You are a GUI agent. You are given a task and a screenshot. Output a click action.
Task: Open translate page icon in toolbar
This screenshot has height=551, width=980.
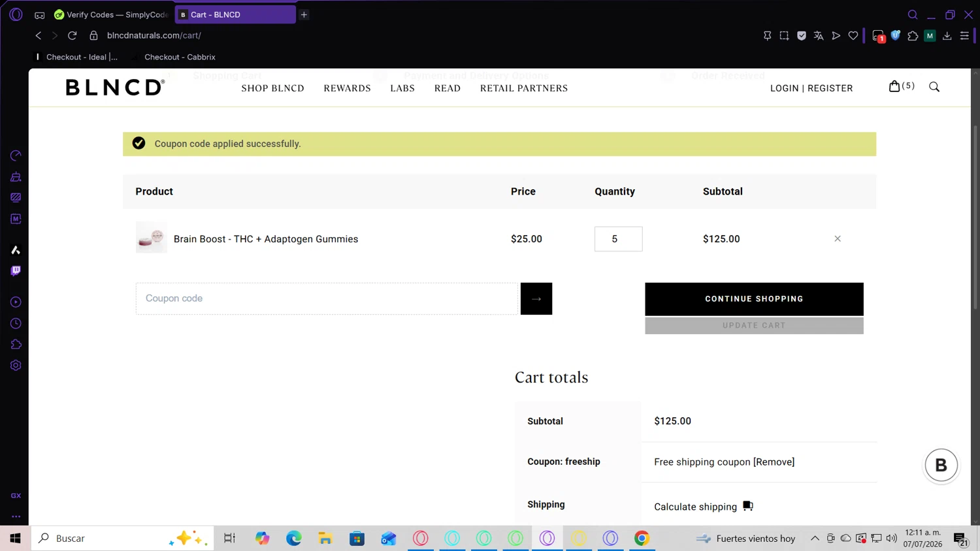click(819, 36)
